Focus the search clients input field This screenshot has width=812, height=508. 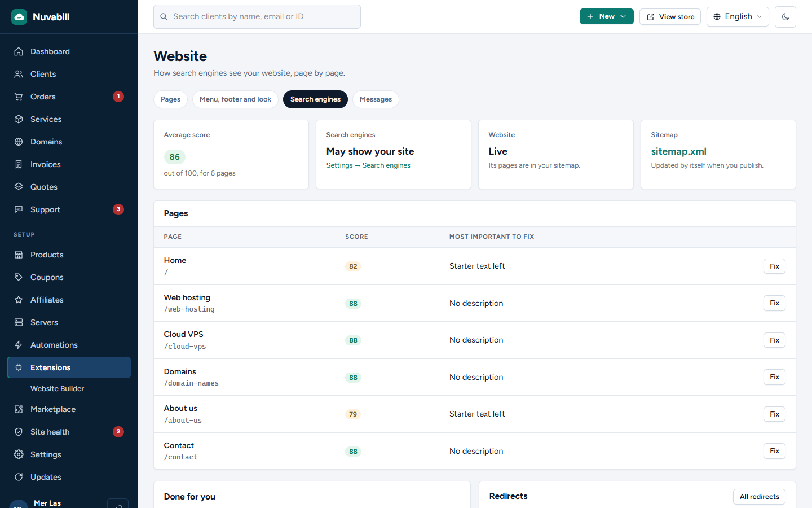tap(257, 17)
